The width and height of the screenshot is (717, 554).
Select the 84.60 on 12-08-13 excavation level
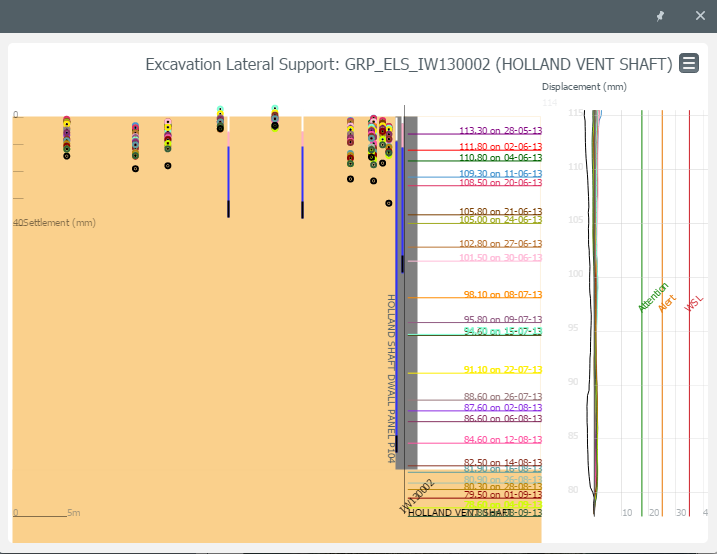[503, 440]
